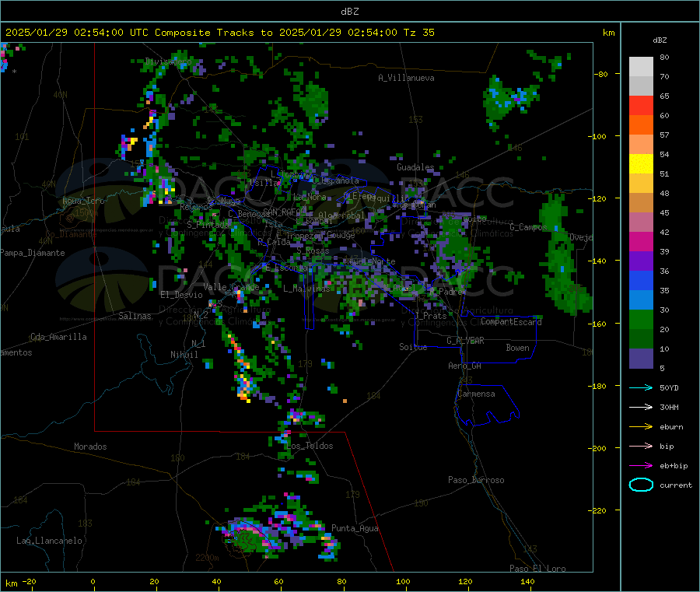
Task: Click the J_Prats map label
Action: (x=431, y=315)
